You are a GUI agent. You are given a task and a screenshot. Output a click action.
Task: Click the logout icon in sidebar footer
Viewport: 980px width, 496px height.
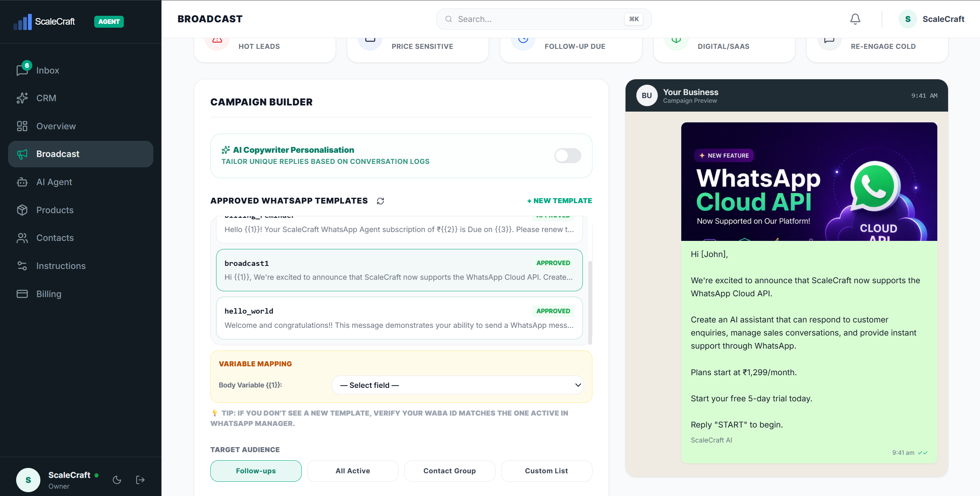click(x=140, y=480)
